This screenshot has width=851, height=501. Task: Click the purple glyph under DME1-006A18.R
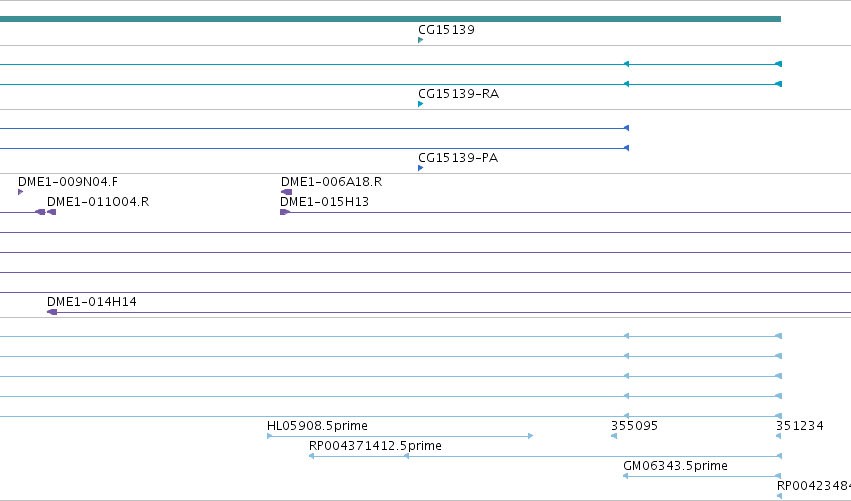287,192
